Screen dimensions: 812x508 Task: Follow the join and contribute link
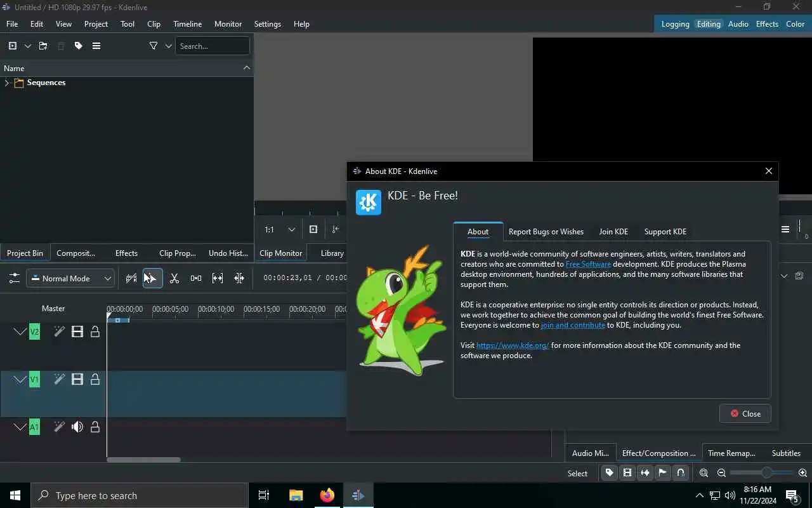coord(573,325)
